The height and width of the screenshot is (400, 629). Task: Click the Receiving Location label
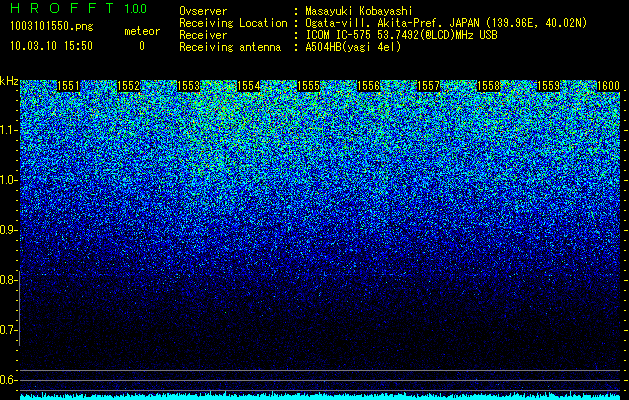point(233,23)
